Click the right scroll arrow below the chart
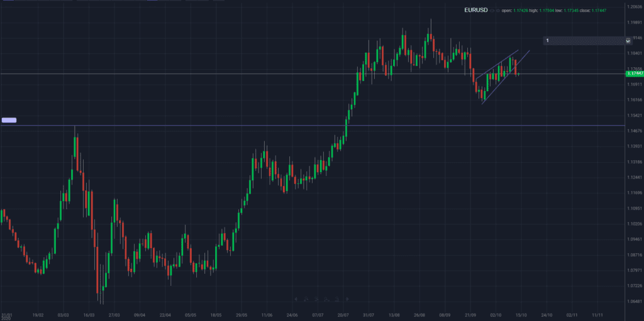This screenshot has height=321, width=644. pos(347,299)
